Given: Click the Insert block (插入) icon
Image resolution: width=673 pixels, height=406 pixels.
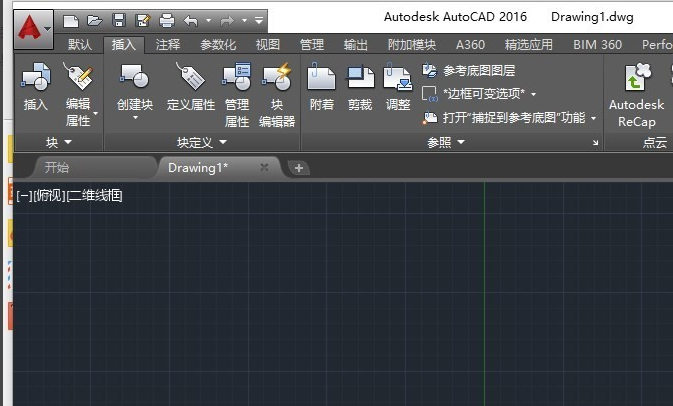Looking at the screenshot, I should (35, 77).
